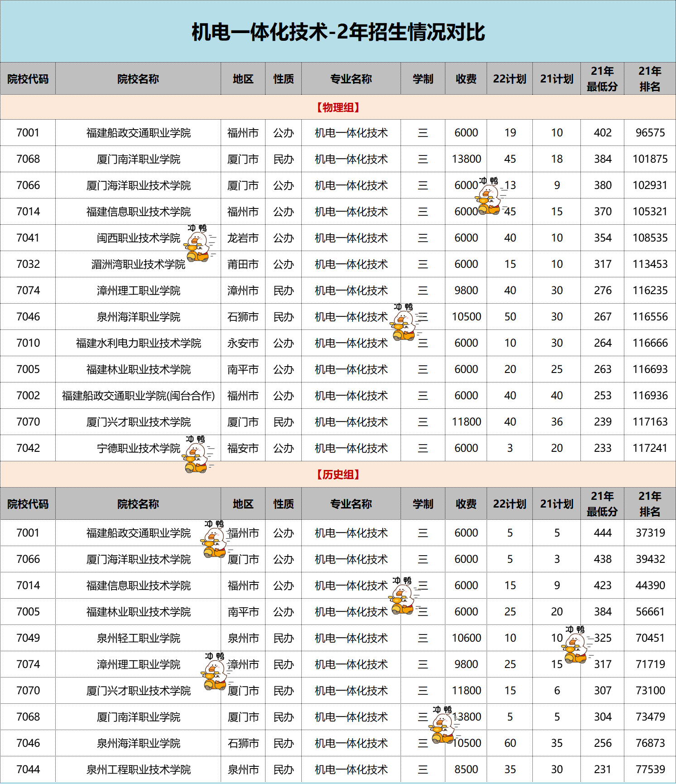
Task: Select the region cell 莆田市
Action: [243, 264]
